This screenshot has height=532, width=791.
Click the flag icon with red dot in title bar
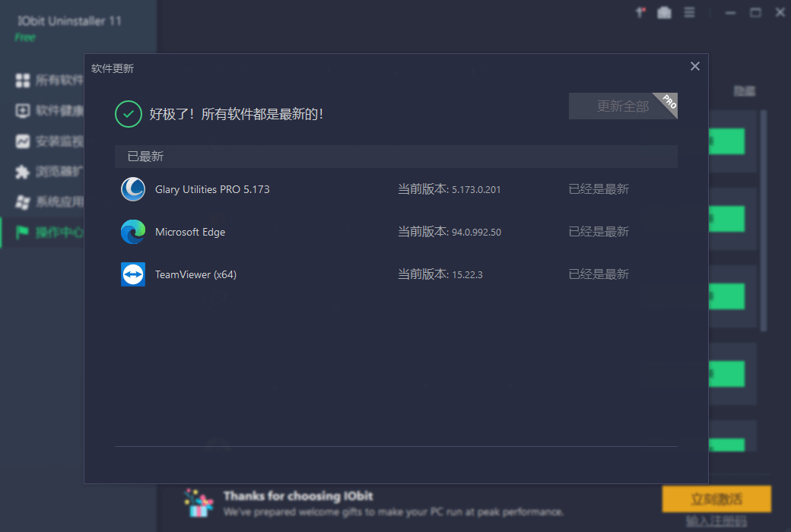click(640, 13)
